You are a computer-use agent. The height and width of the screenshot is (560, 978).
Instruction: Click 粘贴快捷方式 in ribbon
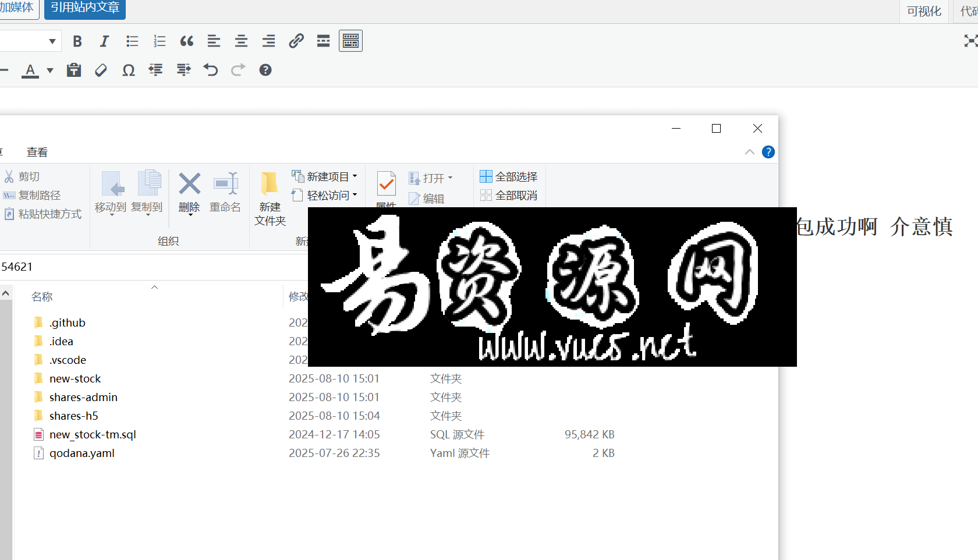(x=42, y=214)
